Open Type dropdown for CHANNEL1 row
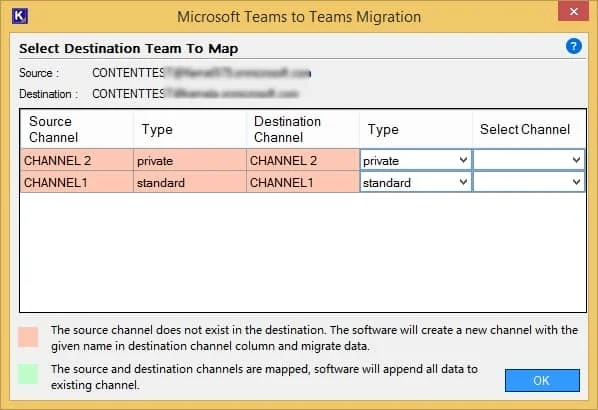 [415, 182]
